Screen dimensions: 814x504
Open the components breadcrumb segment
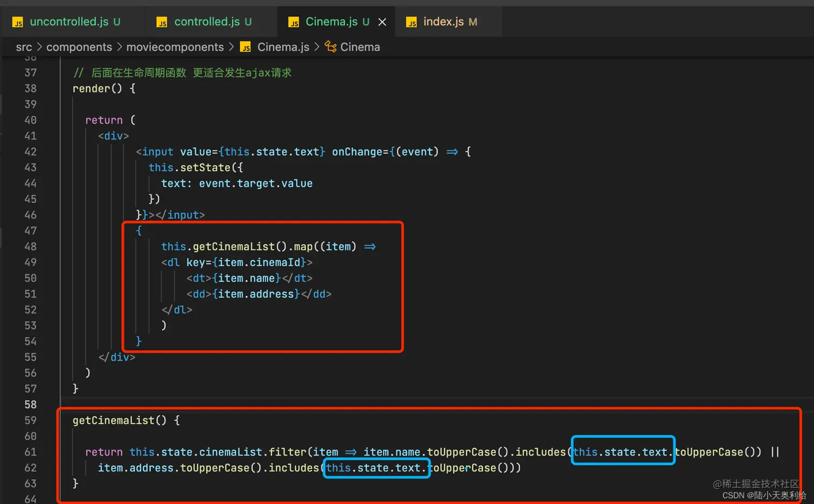click(79, 47)
